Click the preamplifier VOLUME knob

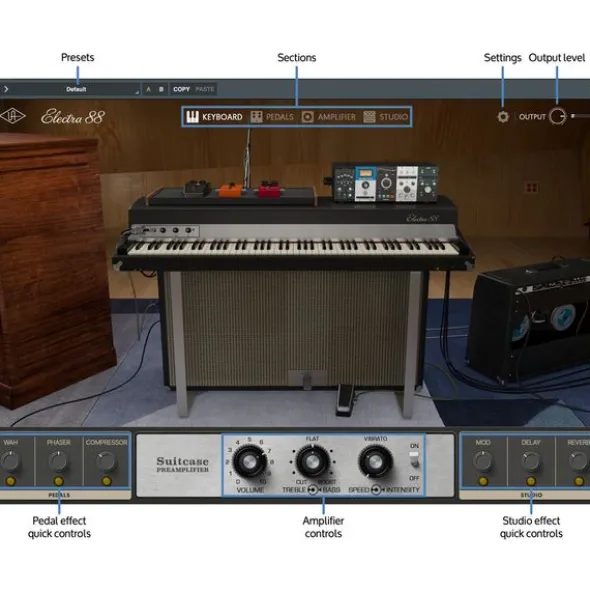coord(249,461)
